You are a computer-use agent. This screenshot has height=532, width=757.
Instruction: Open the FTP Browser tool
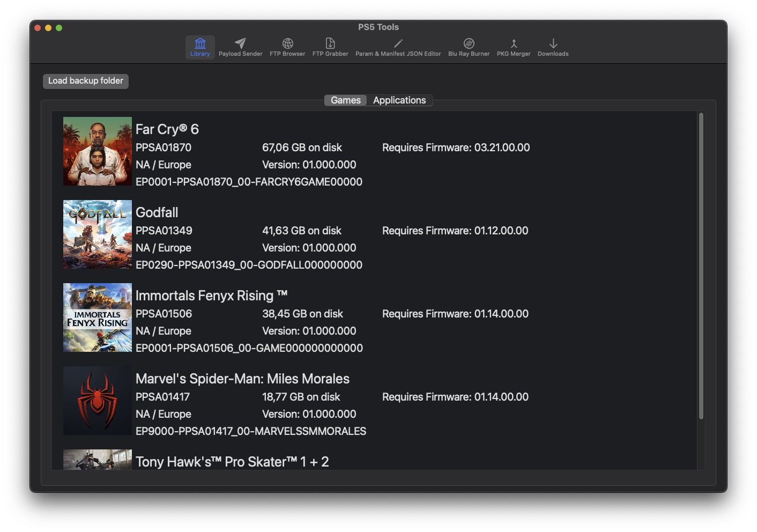pyautogui.click(x=287, y=47)
